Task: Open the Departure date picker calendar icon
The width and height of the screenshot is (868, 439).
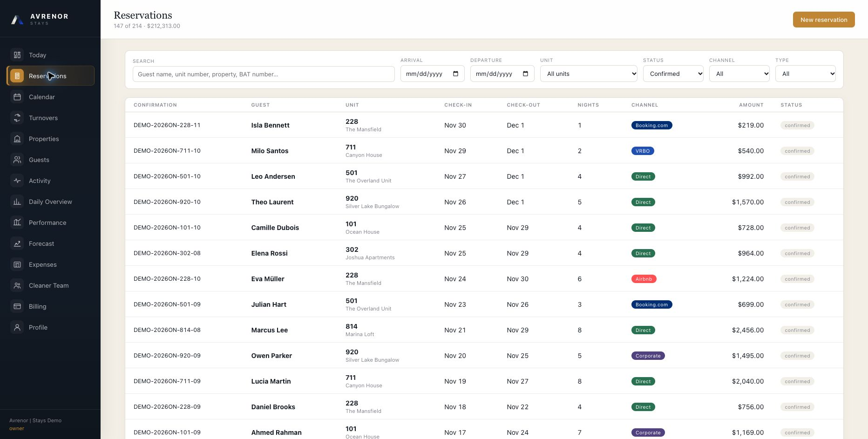Action: tap(525, 74)
